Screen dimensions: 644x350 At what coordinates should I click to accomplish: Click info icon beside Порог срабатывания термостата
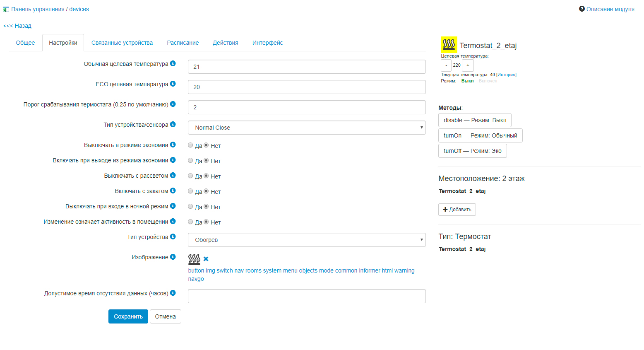pyautogui.click(x=173, y=104)
